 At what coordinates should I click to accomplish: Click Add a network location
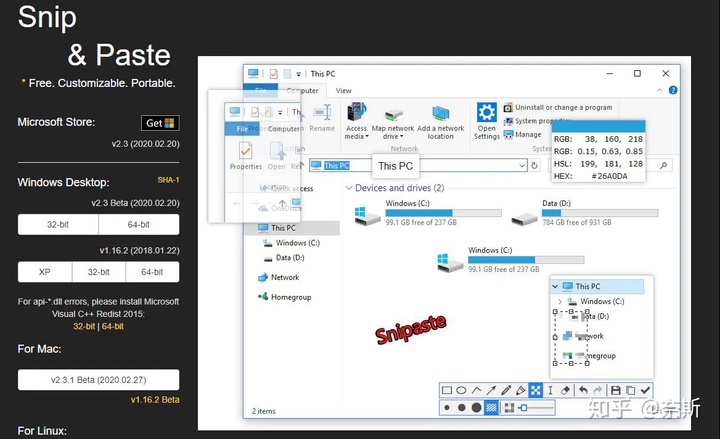click(441, 123)
